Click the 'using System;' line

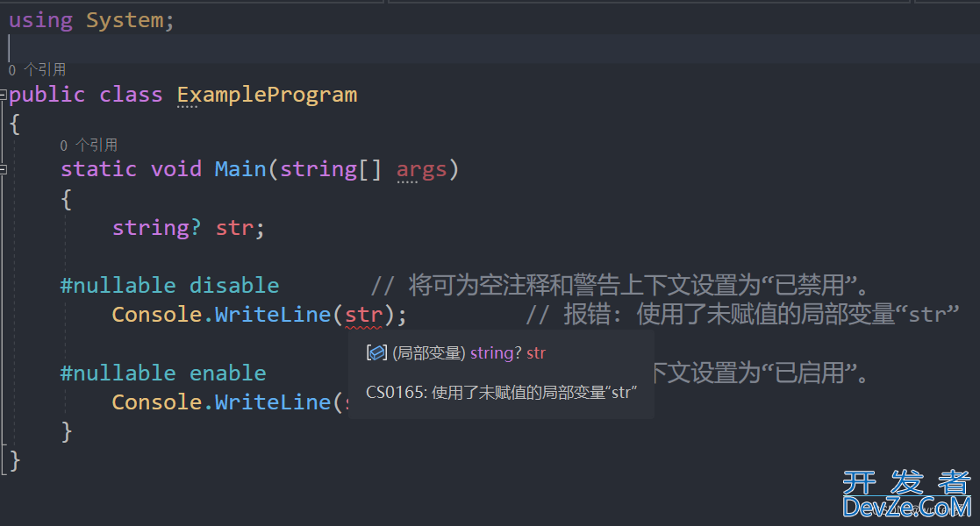tap(91, 20)
